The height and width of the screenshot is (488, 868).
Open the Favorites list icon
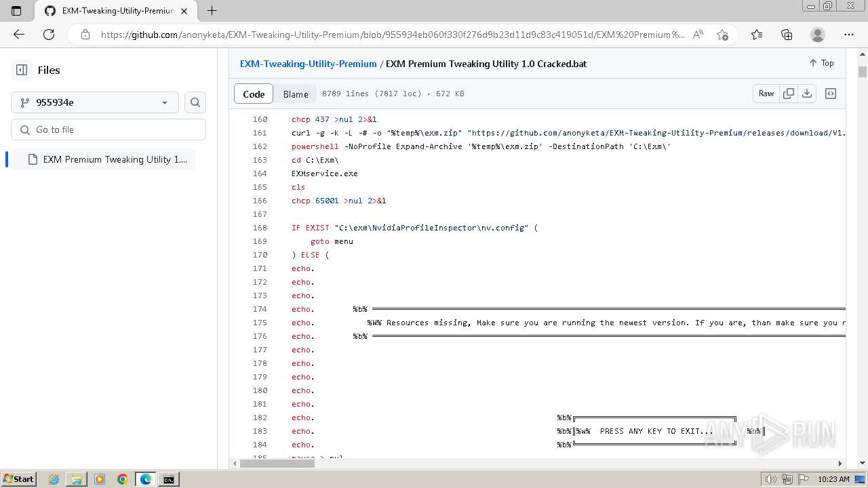point(757,35)
